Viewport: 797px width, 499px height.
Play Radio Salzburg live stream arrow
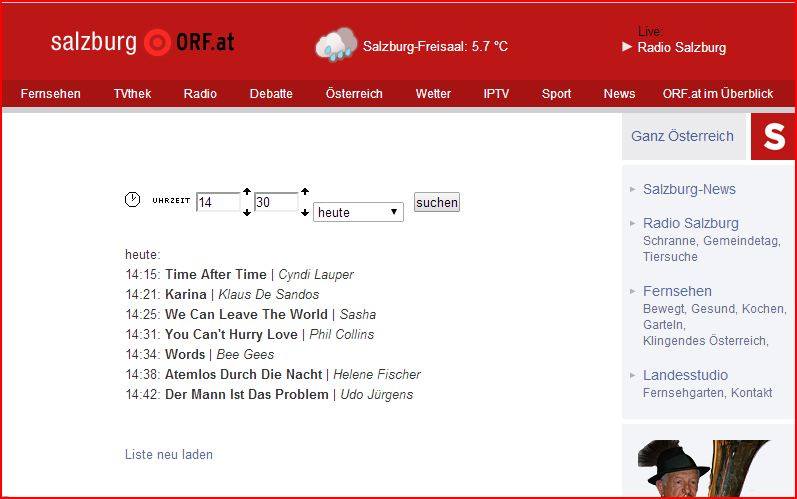coord(627,47)
